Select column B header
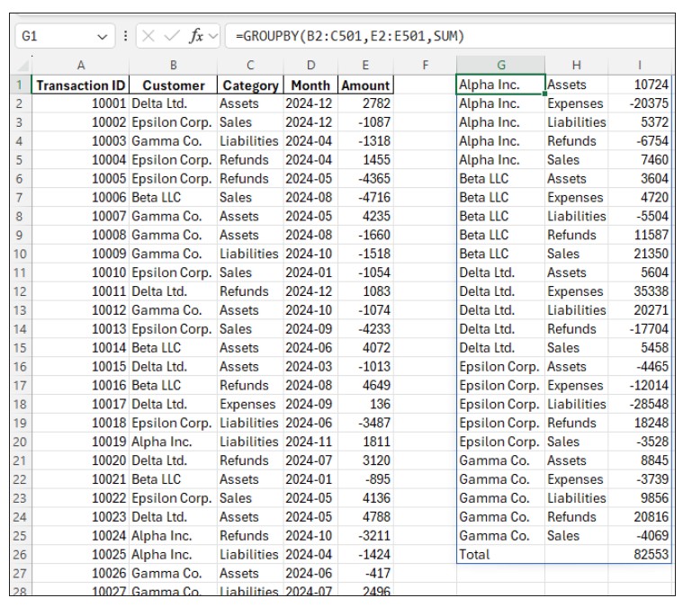The height and width of the screenshot is (616, 683). 173,66
